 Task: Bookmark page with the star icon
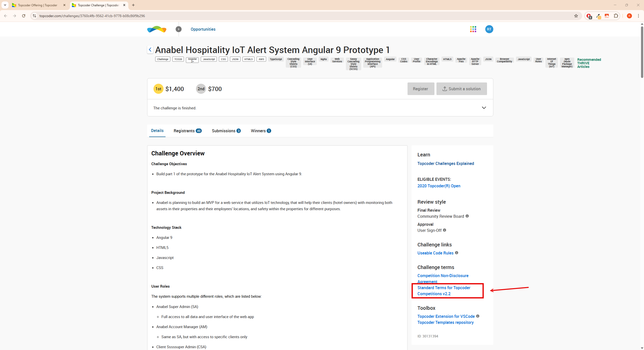click(576, 16)
